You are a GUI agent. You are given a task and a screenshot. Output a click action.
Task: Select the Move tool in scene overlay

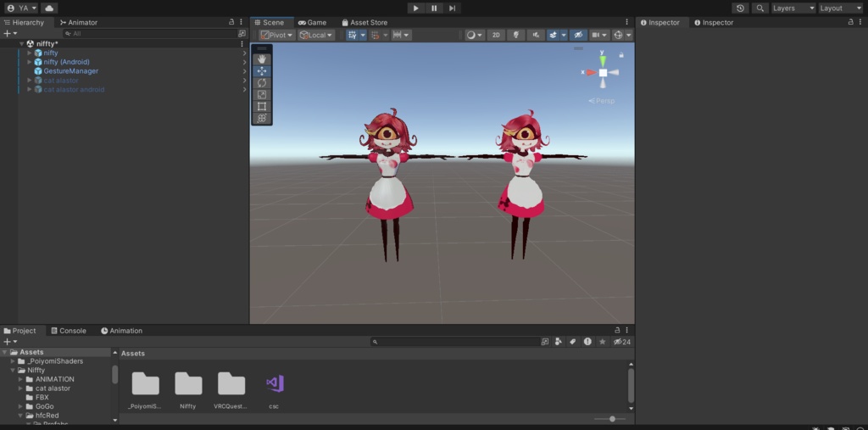pyautogui.click(x=262, y=71)
